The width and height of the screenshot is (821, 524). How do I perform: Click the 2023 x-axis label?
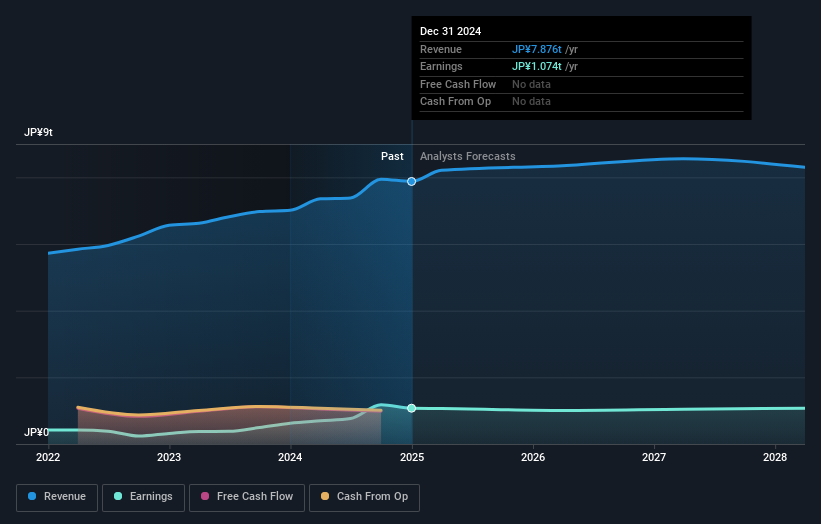[169, 457]
